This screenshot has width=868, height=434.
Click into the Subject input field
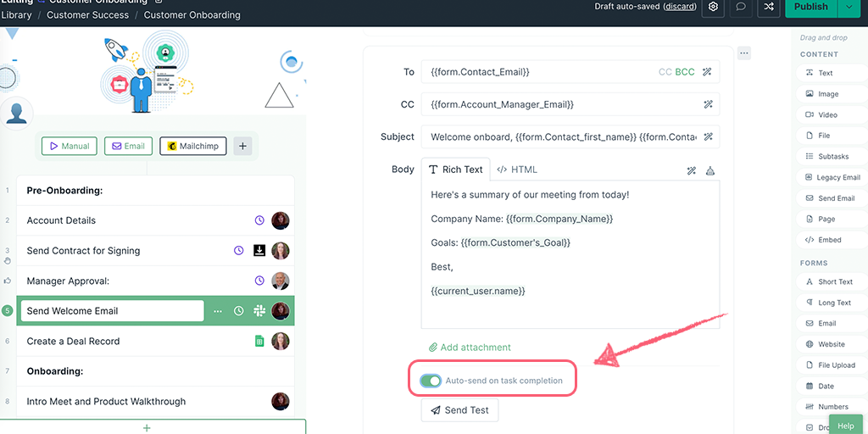559,136
